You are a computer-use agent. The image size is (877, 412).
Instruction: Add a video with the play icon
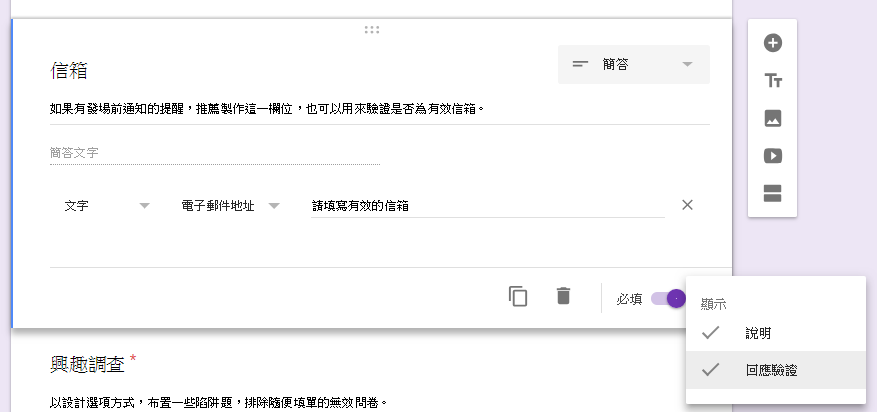click(x=772, y=156)
